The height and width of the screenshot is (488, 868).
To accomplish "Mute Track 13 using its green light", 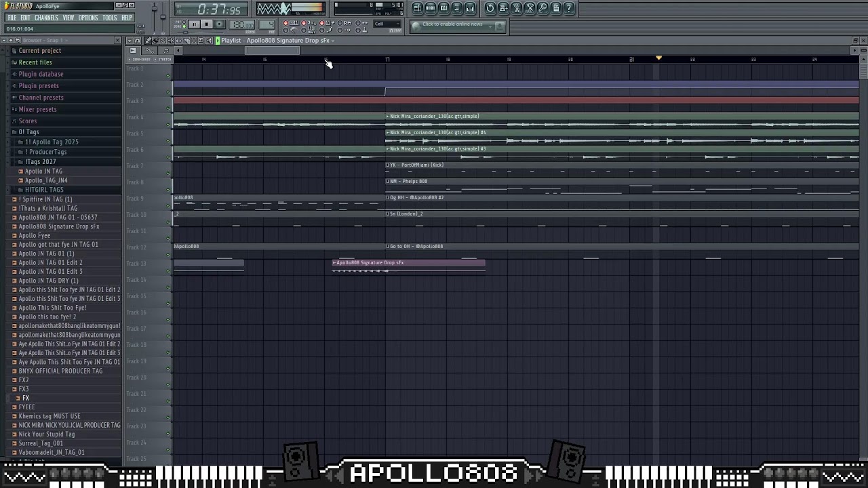I will [x=168, y=270].
